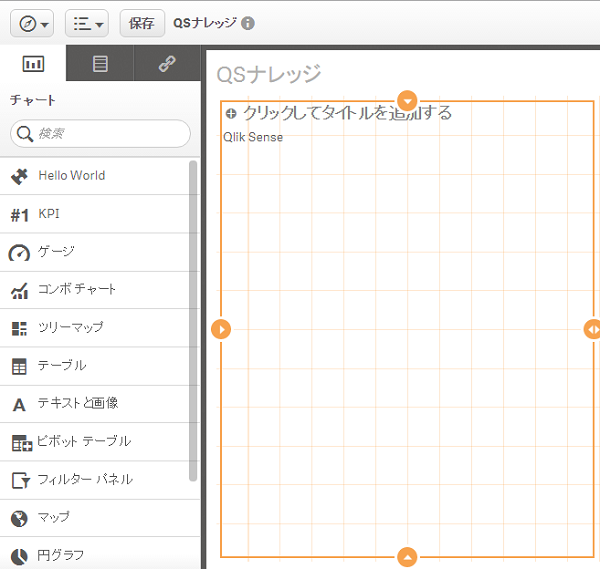
Task: Select the 円グラフ pie chart icon
Action: click(x=19, y=556)
